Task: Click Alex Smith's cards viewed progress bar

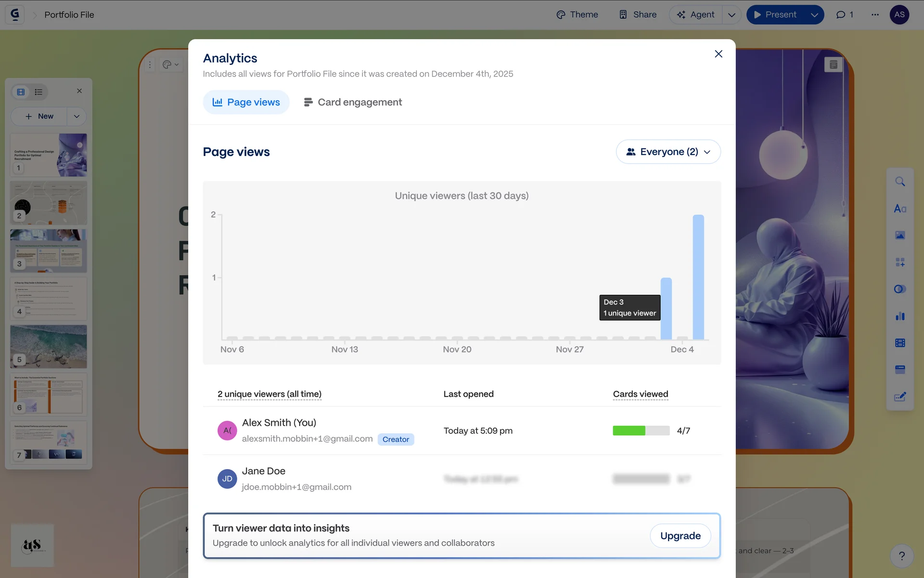Action: tap(641, 431)
